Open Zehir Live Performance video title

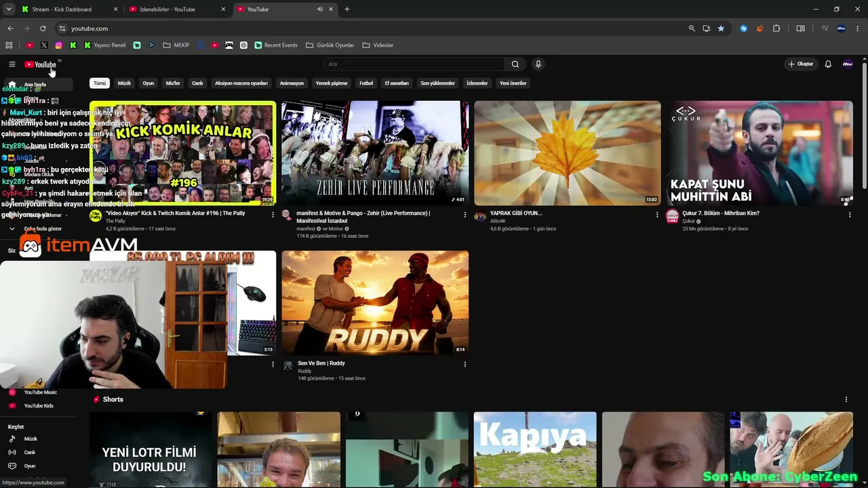coord(363,217)
